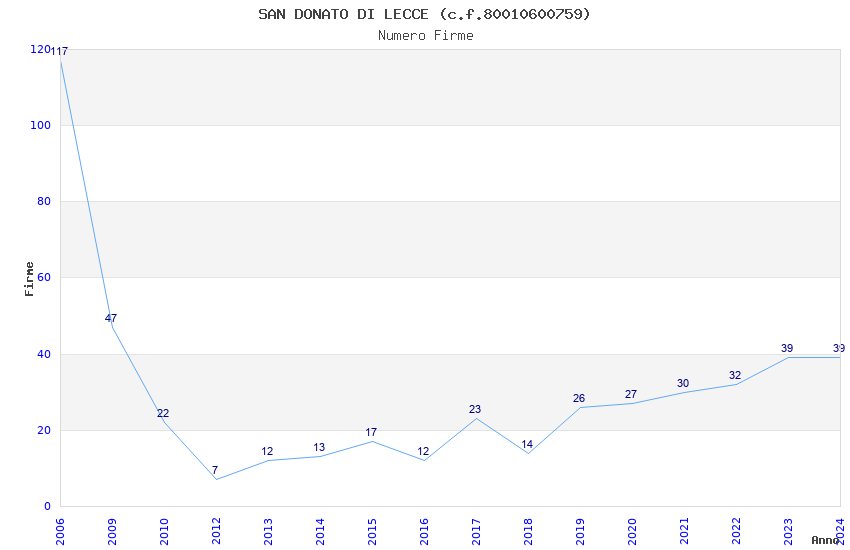Image resolution: width=850 pixels, height=550 pixels.
Task: Click the x-axis year 2016
Action: [x=424, y=532]
